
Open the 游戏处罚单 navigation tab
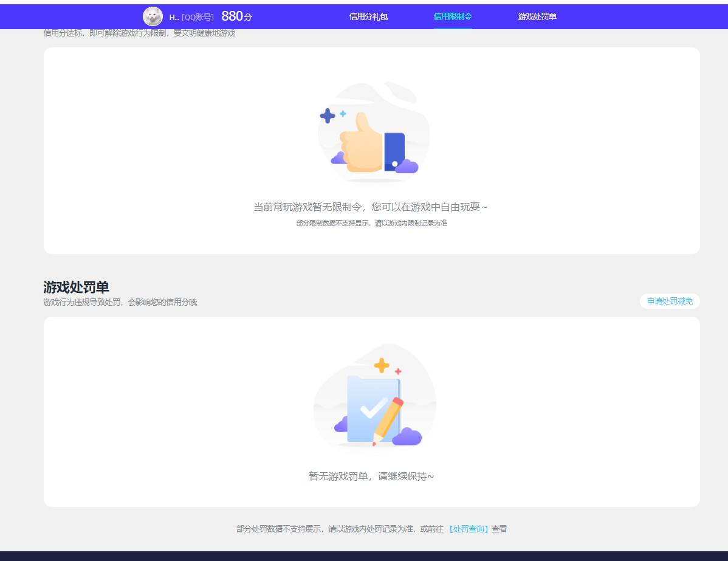point(536,17)
